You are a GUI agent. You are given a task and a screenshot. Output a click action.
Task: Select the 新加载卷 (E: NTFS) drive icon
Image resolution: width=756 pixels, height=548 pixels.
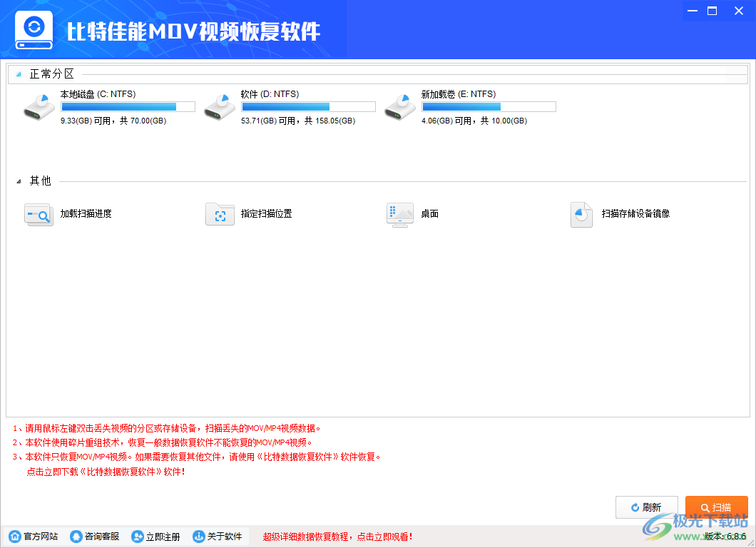point(399,106)
